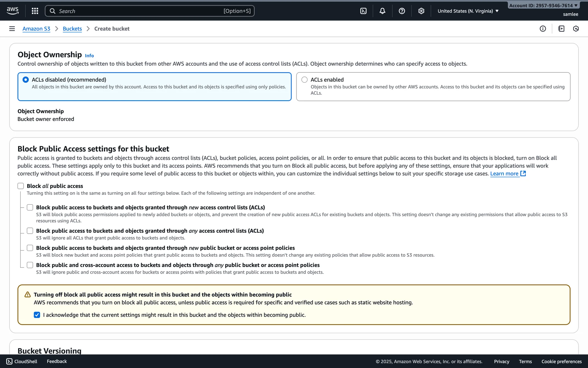Open the AWS services grid menu
Image resolution: width=588 pixels, height=368 pixels.
[35, 11]
